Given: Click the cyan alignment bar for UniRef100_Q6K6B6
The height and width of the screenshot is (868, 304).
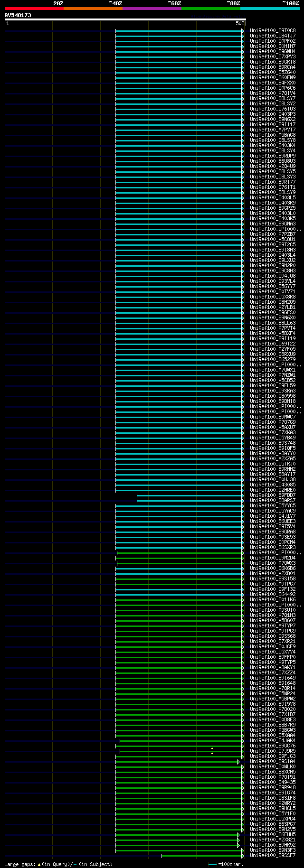Looking at the screenshot, I should coord(179,569).
